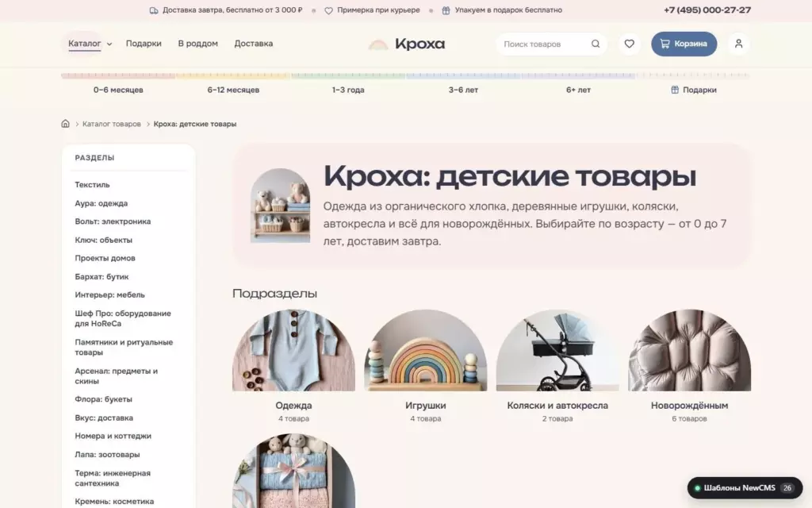
Task: Expand the Каталог dropdown chevron
Action: point(109,44)
